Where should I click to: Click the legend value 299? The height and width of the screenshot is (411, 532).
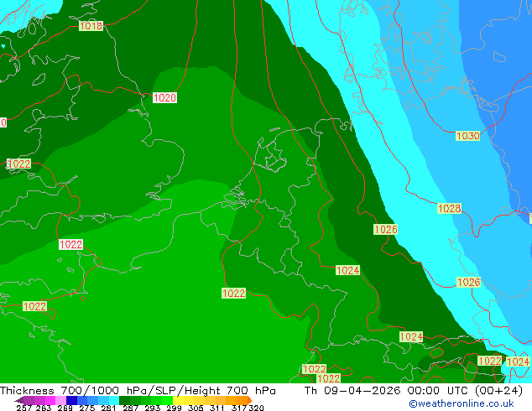point(174,408)
